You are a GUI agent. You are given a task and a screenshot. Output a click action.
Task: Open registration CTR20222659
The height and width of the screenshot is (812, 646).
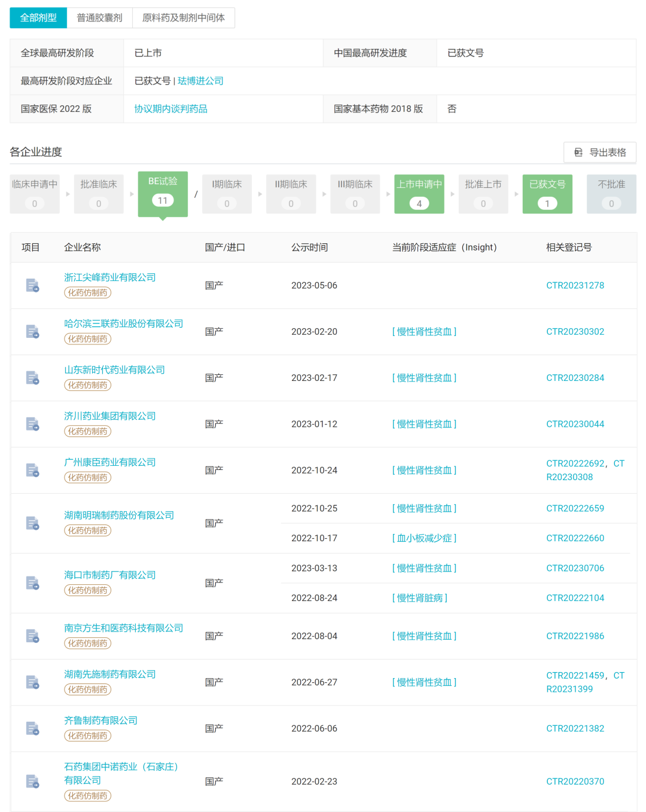[575, 508]
